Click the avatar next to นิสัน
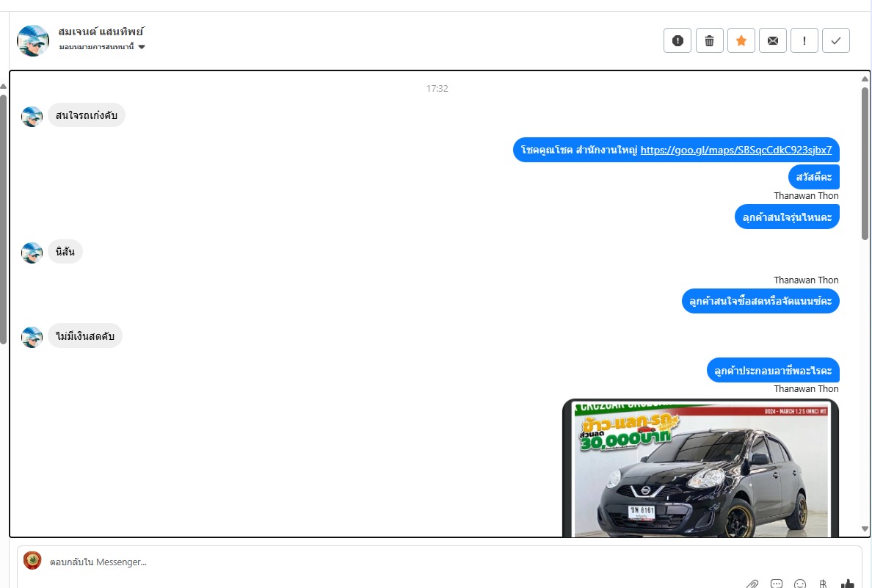This screenshot has height=588, width=872. [32, 253]
